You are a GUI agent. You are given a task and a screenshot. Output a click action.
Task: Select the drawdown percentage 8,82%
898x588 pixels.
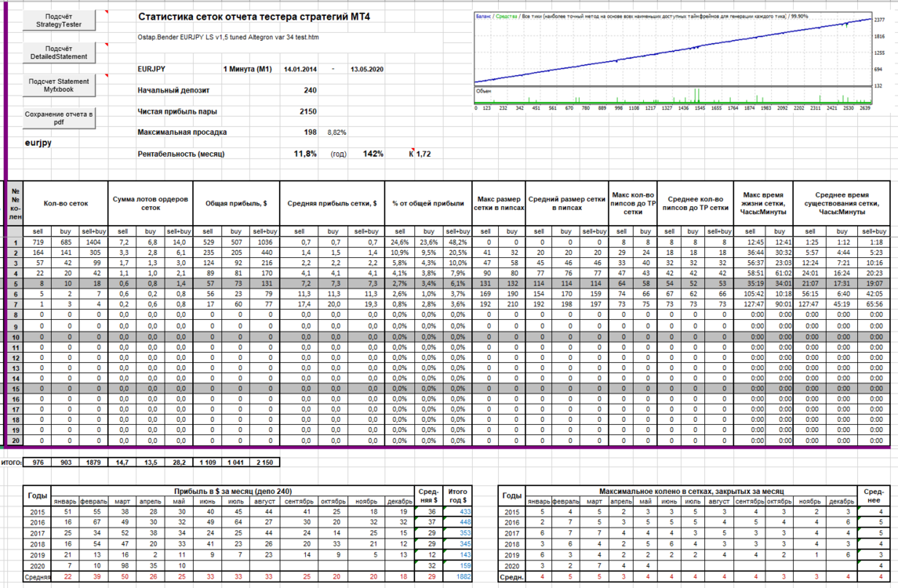[x=336, y=132]
